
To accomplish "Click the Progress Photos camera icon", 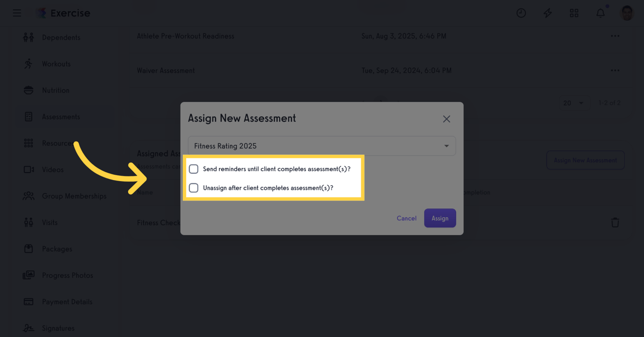I will (28, 275).
